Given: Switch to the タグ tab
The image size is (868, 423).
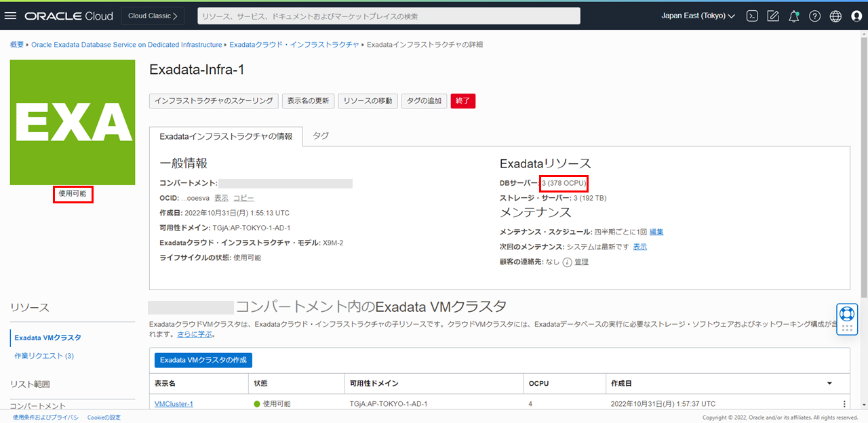Looking at the screenshot, I should (321, 136).
